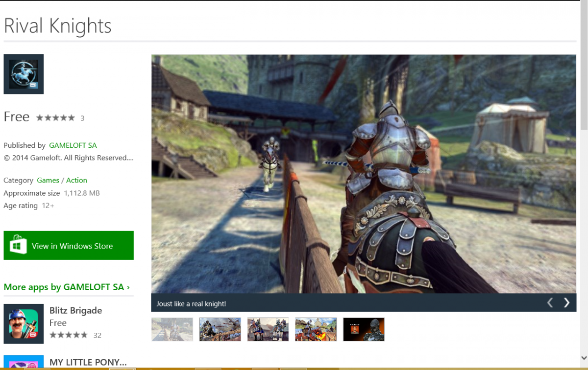The width and height of the screenshot is (588, 370).
Task: Click the Rival Knights app icon
Action: (x=24, y=74)
